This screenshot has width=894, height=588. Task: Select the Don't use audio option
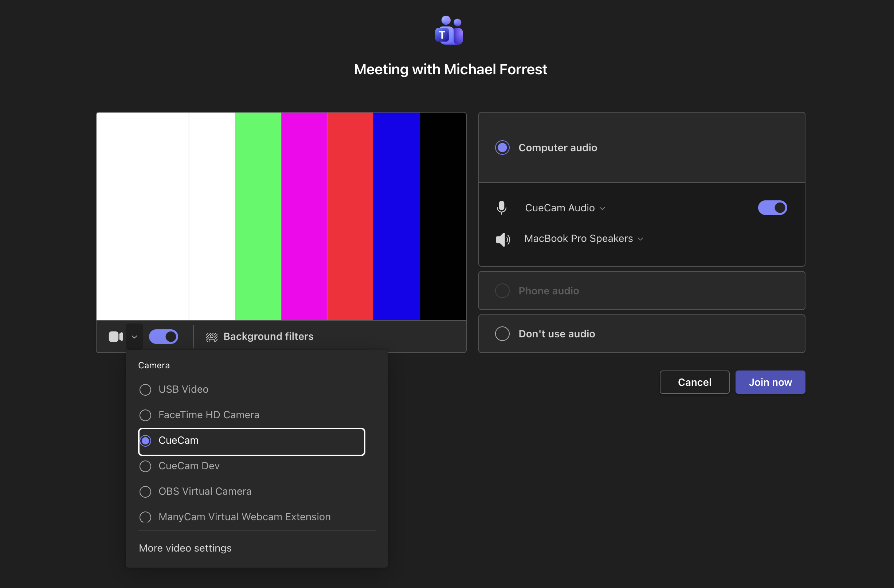point(642,334)
